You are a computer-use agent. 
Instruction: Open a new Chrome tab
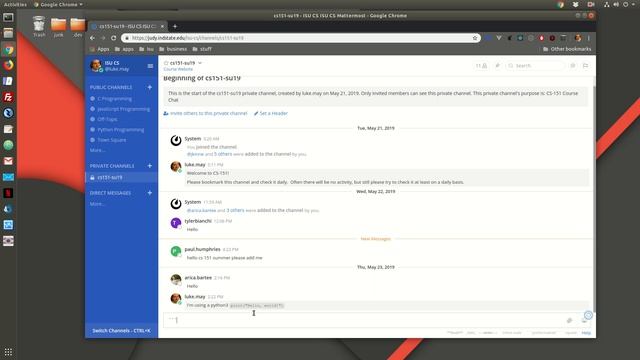coord(175,26)
